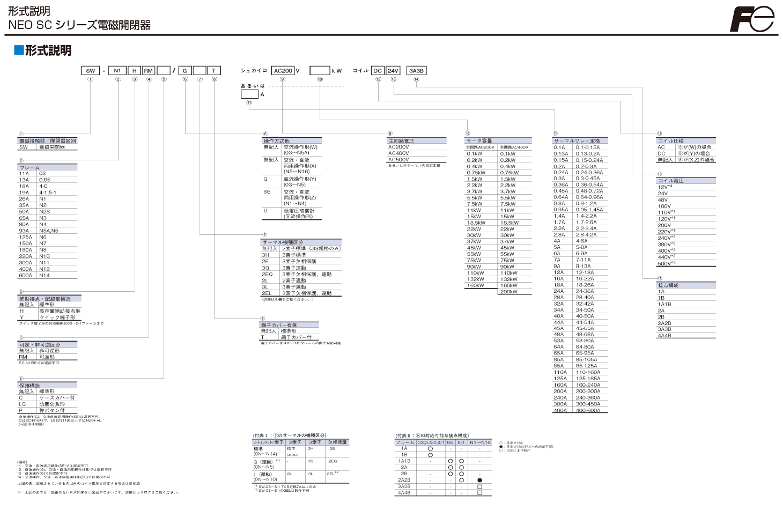Click the empty box under あるいは
Screen dimensions: 783x532
coord(249,94)
